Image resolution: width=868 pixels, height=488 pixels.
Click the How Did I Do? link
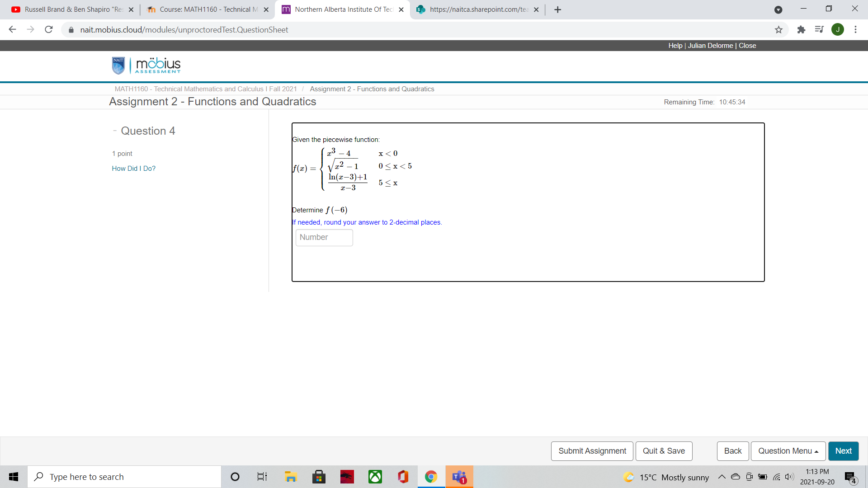pos(133,169)
